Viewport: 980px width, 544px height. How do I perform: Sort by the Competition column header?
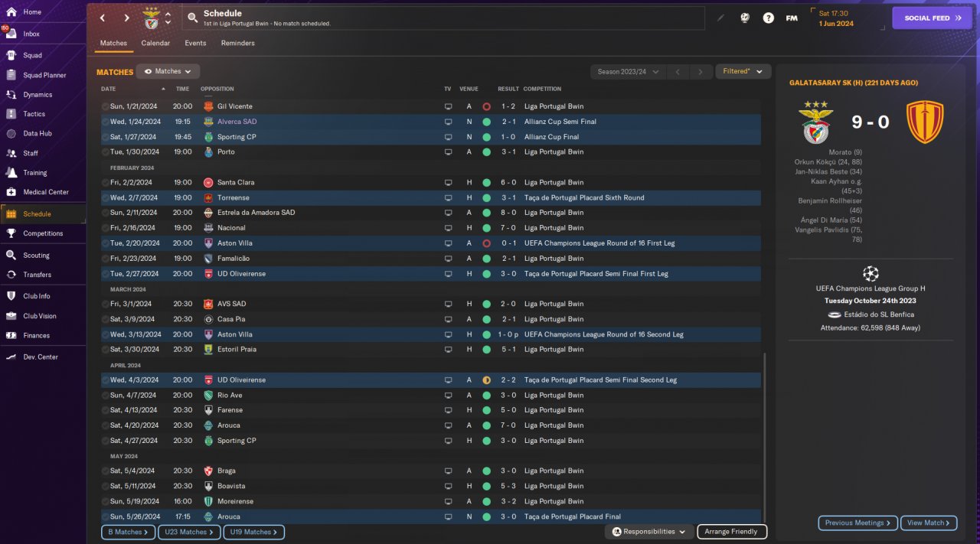coord(542,89)
